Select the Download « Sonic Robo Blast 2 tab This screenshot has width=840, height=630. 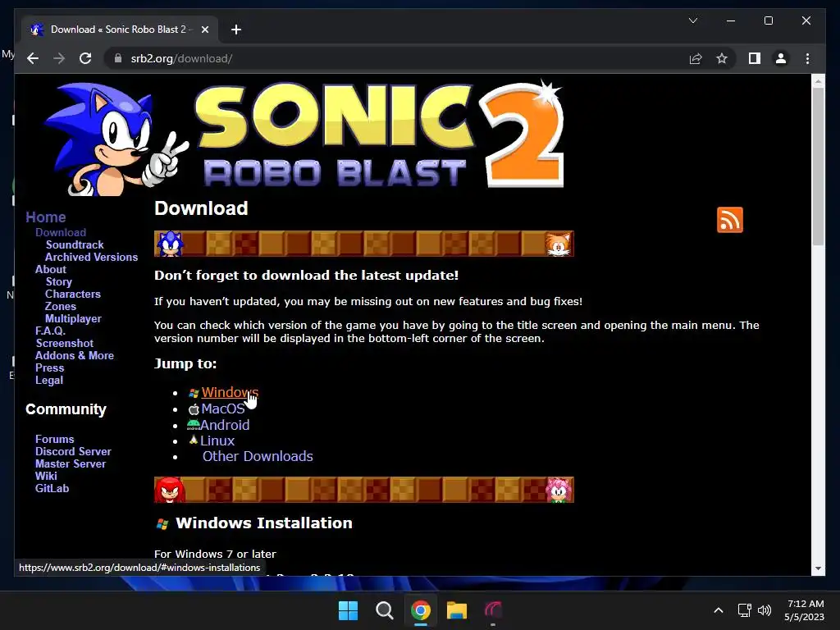pos(119,30)
